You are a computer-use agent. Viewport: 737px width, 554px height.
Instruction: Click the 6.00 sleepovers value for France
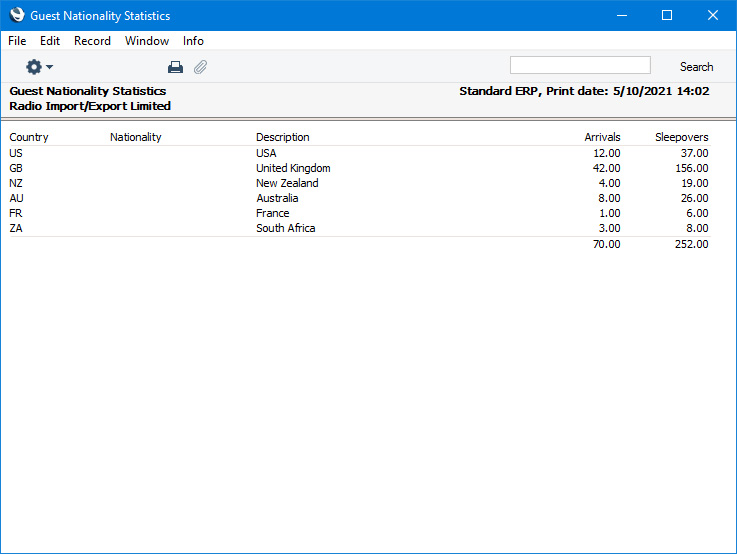[x=697, y=213]
